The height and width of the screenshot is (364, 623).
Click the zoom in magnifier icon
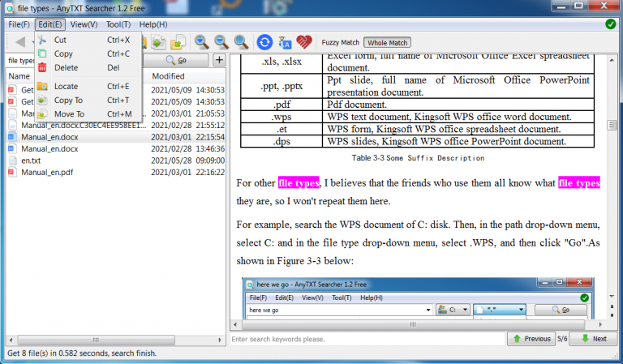[201, 41]
